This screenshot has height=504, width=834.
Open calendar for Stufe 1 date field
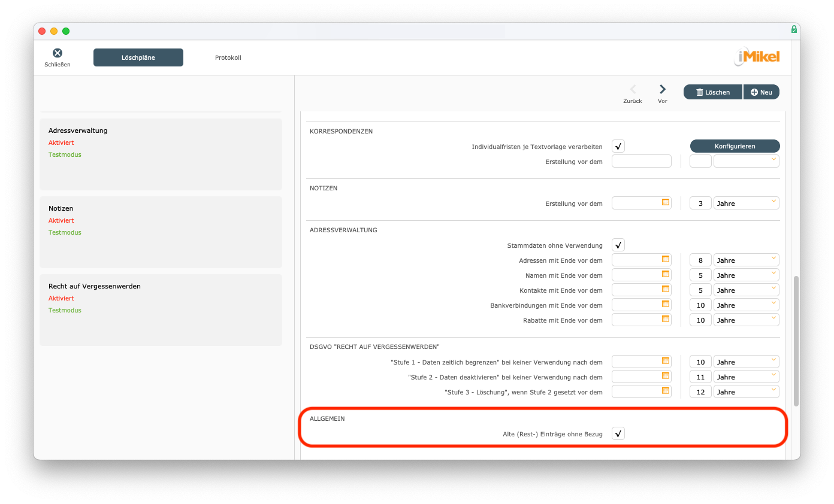pyautogui.click(x=665, y=361)
